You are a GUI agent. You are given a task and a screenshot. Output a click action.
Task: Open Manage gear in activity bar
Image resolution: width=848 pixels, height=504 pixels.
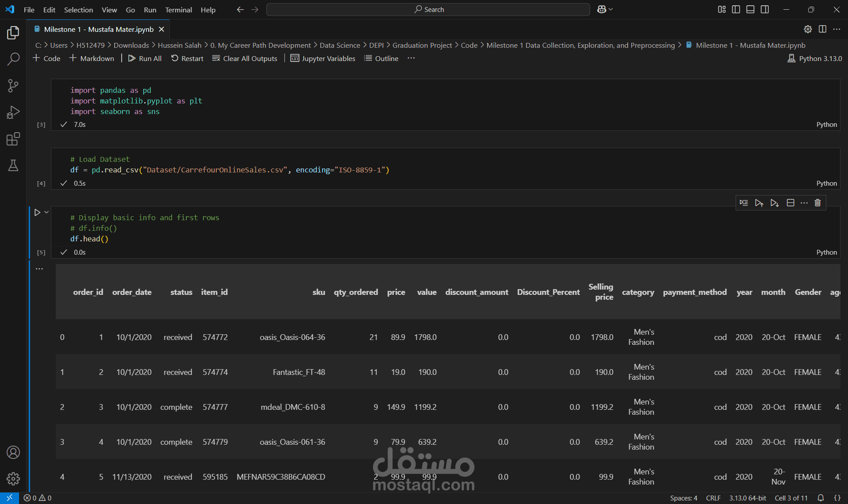point(13,478)
